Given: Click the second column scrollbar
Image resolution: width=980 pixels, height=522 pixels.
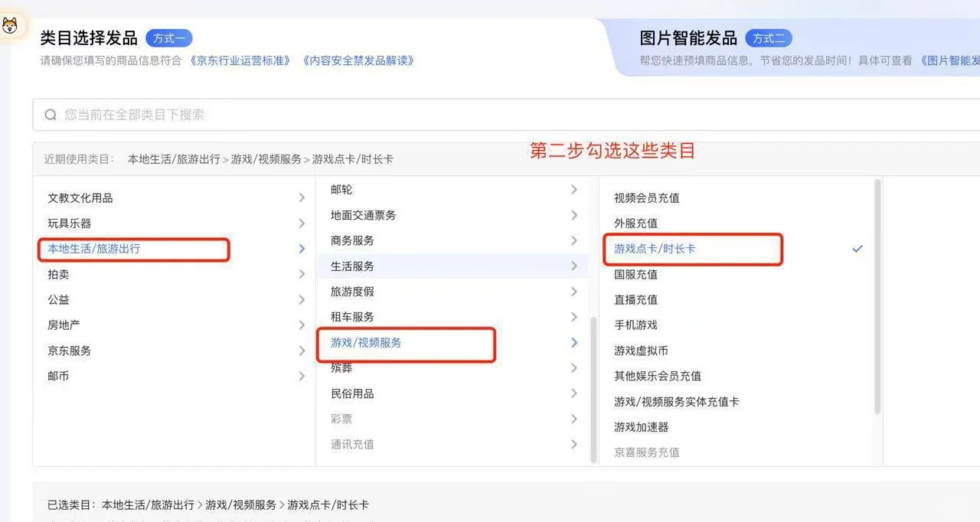Looking at the screenshot, I should [x=593, y=389].
